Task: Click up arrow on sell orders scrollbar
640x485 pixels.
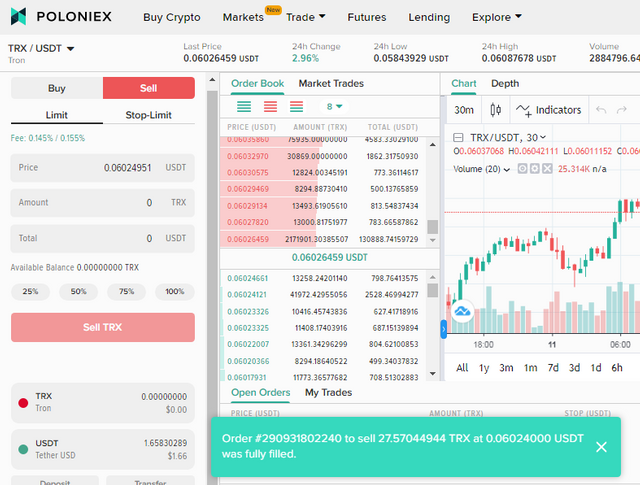Action: (x=433, y=145)
